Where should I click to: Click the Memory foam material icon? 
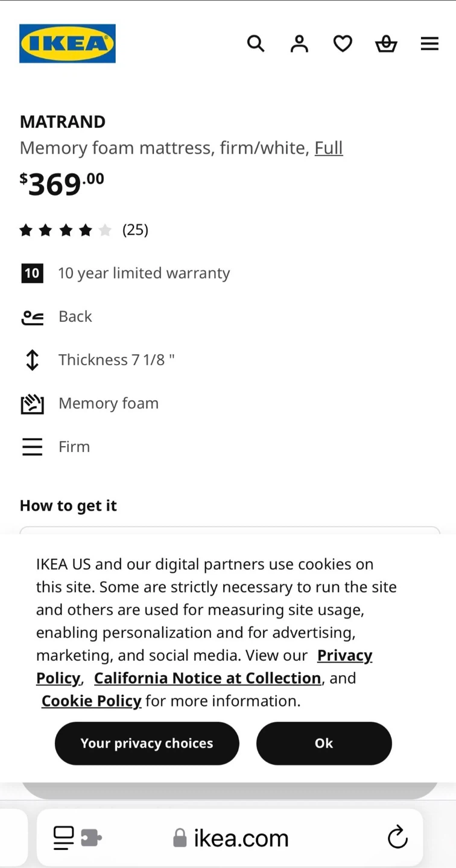tap(32, 403)
